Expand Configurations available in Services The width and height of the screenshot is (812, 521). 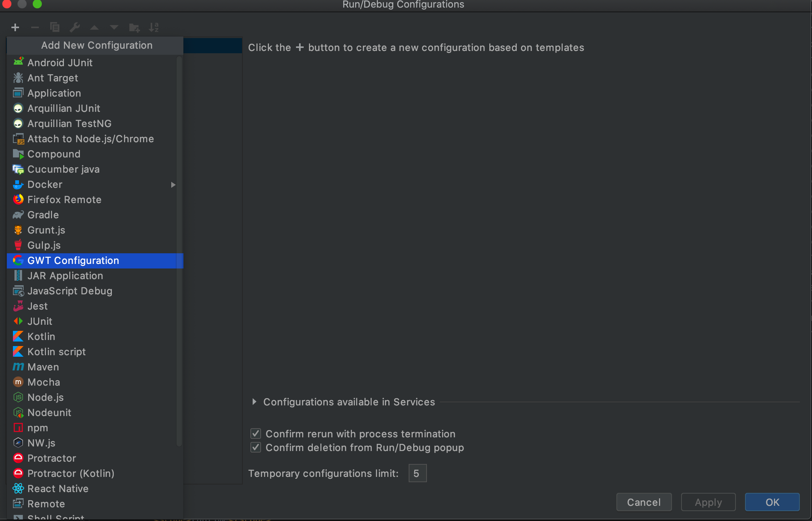tap(254, 402)
